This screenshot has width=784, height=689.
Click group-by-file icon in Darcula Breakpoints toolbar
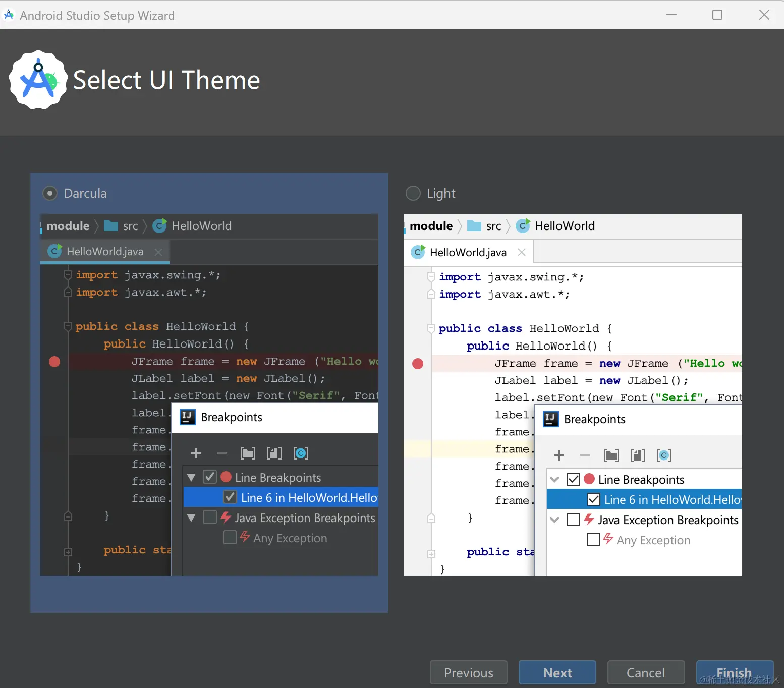tap(274, 453)
